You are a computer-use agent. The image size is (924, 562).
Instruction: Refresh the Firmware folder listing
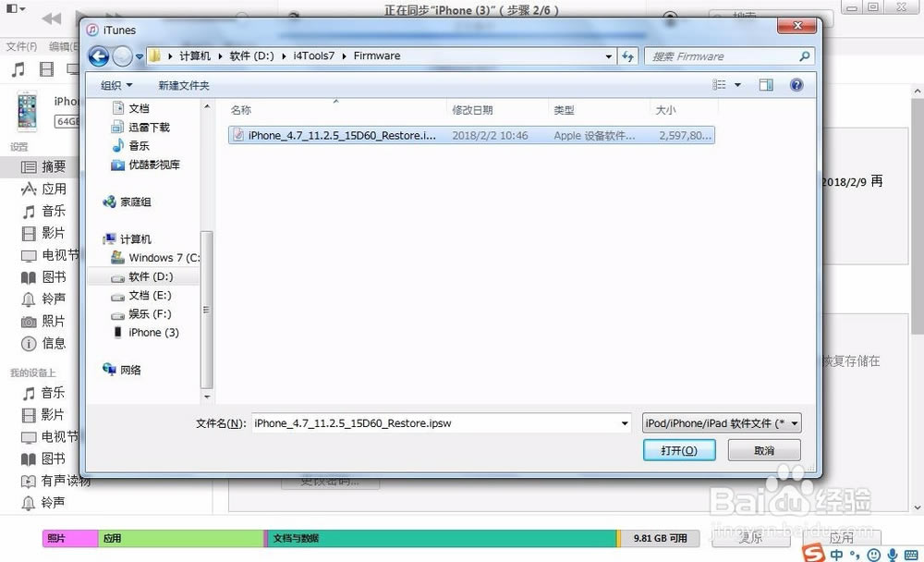pos(627,56)
